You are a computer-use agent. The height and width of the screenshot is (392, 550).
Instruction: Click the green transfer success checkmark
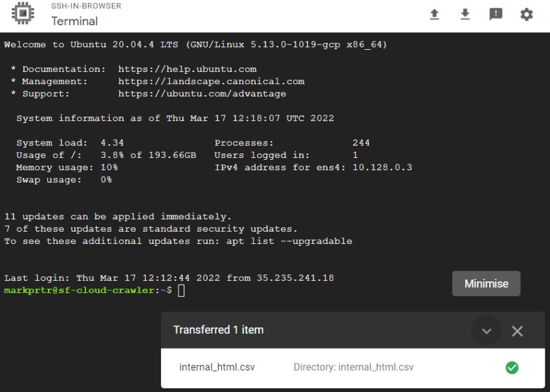[512, 367]
